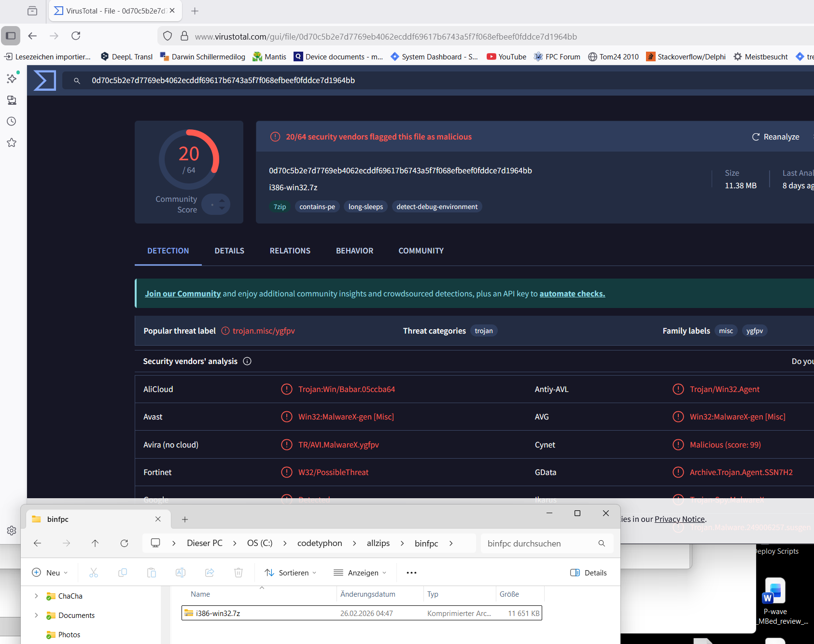Image resolution: width=814 pixels, height=644 pixels.
Task: Click the Reanalyze button
Action: (x=775, y=137)
